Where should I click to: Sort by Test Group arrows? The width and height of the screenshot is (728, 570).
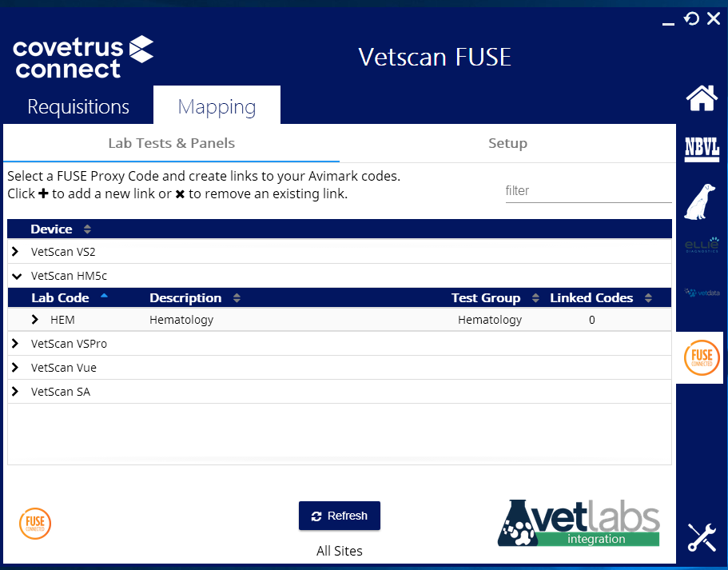point(535,297)
